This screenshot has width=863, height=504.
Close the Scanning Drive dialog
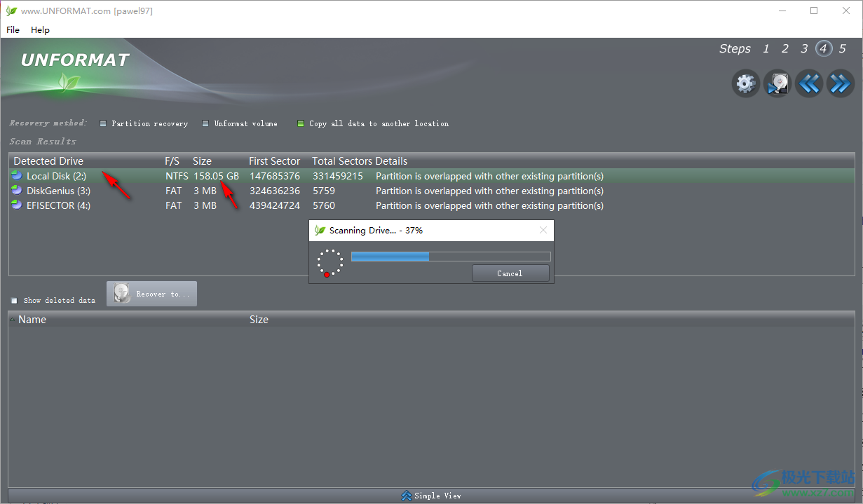(543, 230)
